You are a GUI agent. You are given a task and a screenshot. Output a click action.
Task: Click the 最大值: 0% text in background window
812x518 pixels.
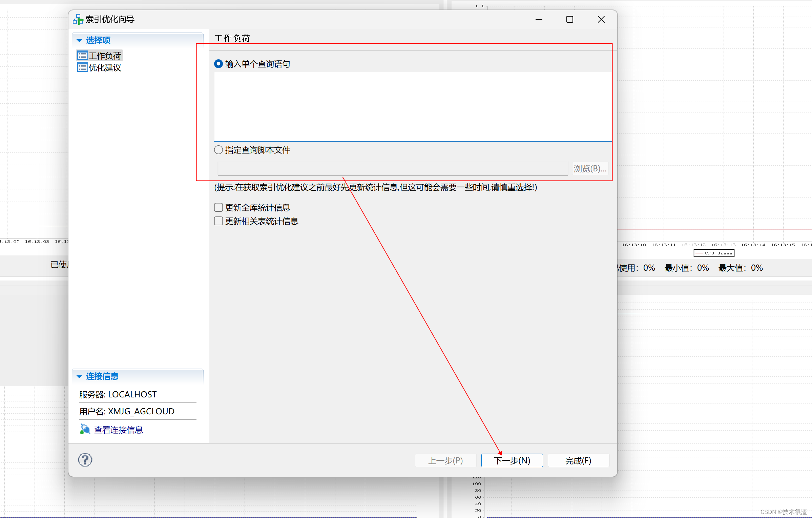(x=741, y=268)
